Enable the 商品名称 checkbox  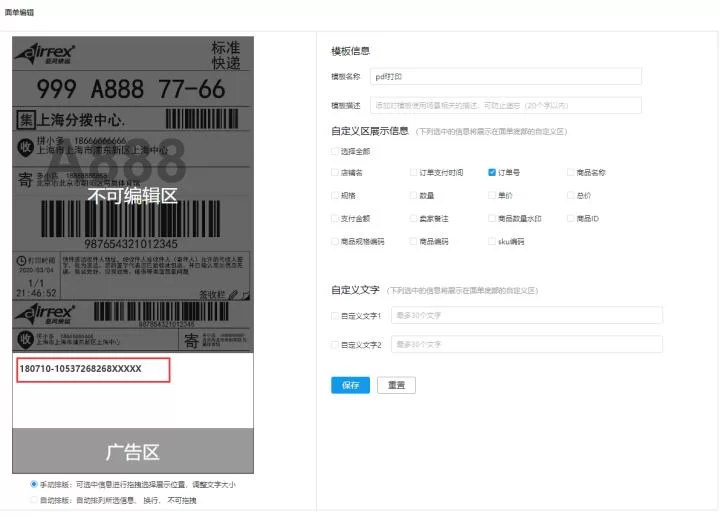pyautogui.click(x=570, y=172)
